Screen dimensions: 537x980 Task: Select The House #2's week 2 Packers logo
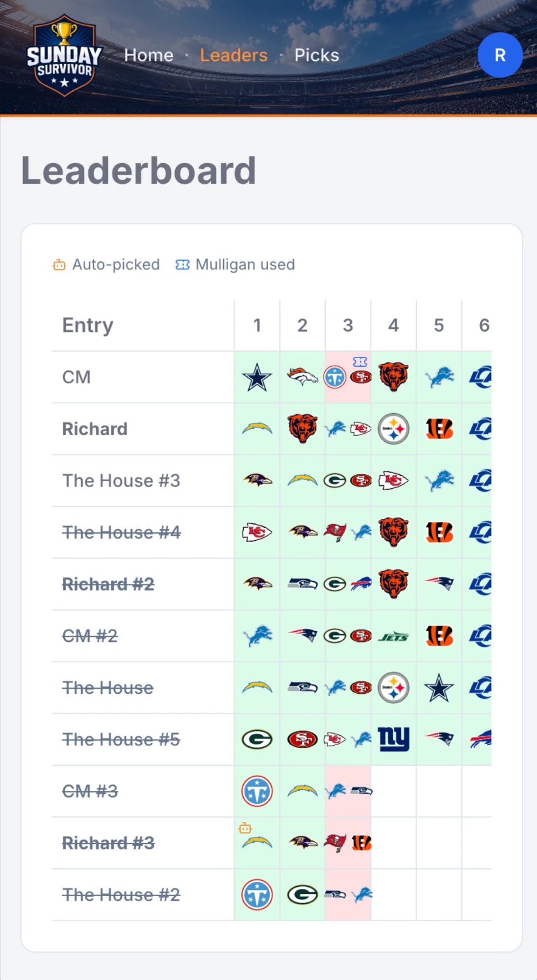point(303,895)
